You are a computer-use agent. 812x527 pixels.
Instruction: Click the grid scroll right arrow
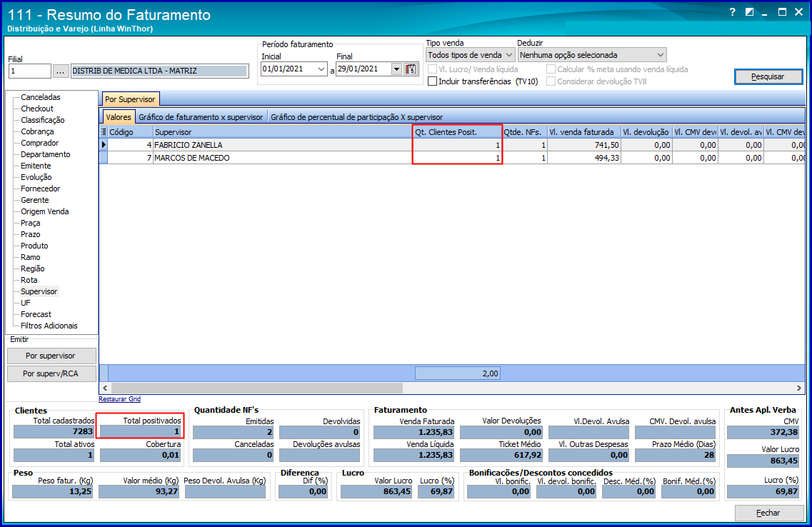click(x=798, y=388)
